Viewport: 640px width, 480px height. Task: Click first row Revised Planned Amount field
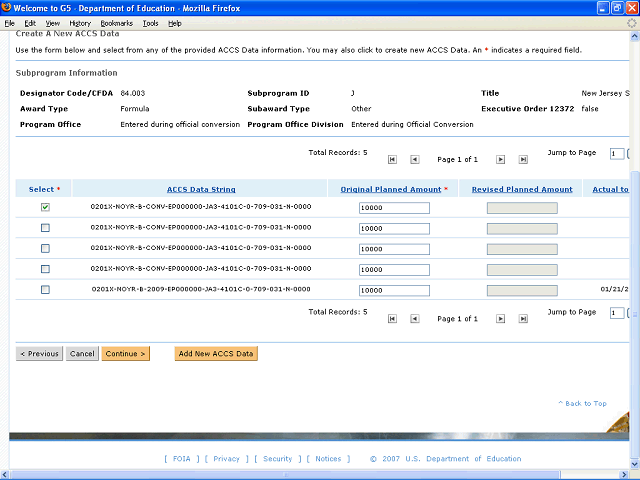pos(522,208)
